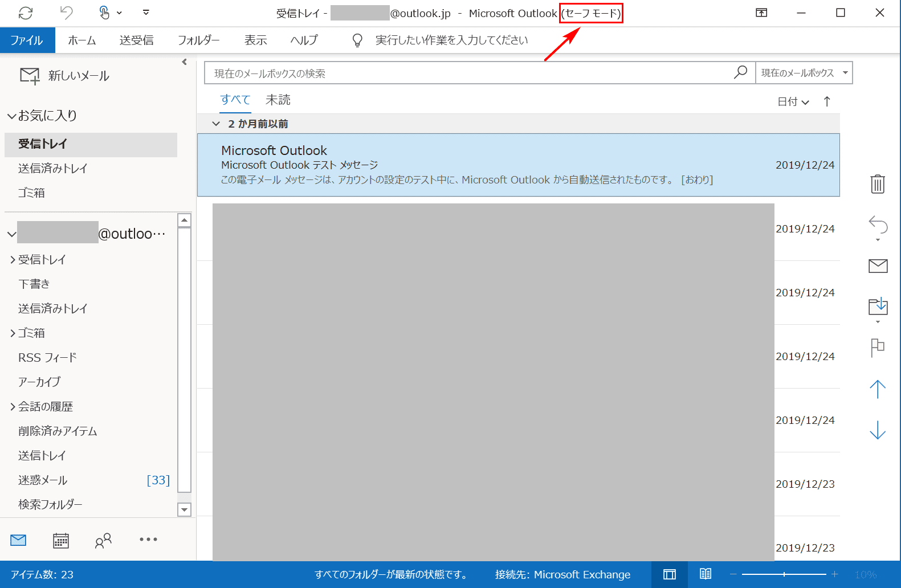The width and height of the screenshot is (901, 588).
Task: Click the search magnifier icon
Action: pos(740,72)
